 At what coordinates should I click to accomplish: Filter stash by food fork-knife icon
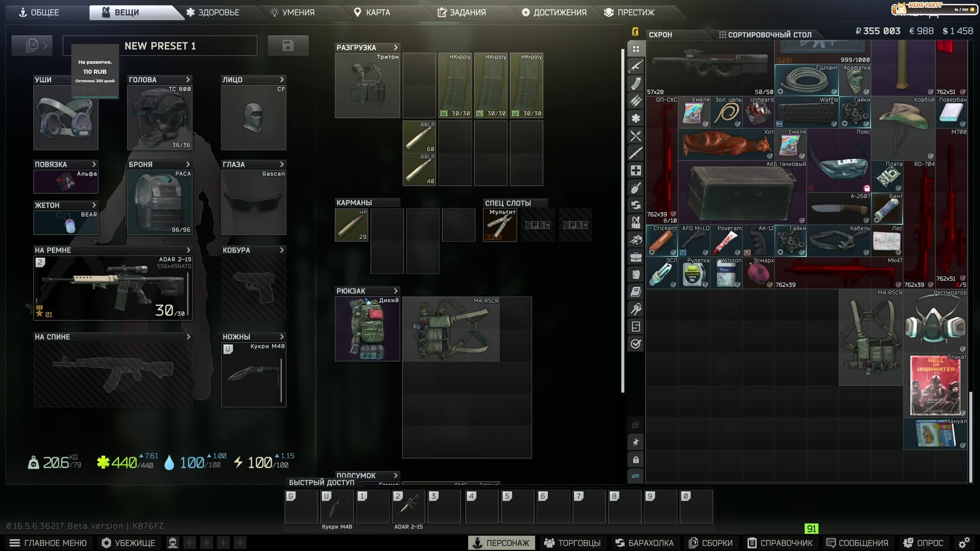click(636, 135)
